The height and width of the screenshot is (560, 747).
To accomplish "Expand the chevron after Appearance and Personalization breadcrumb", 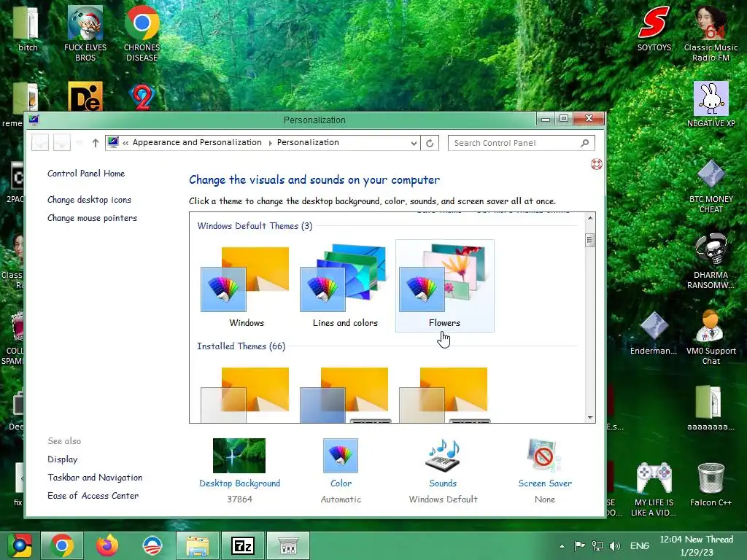I will click(x=270, y=143).
